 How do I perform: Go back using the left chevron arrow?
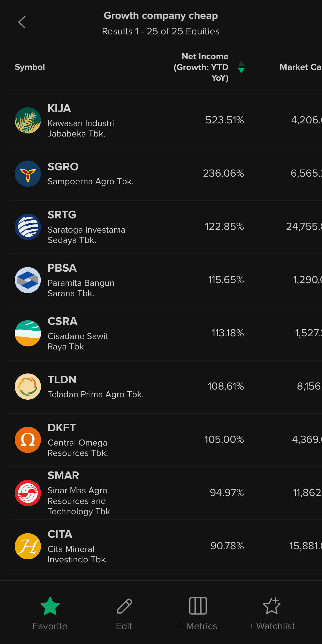(22, 22)
